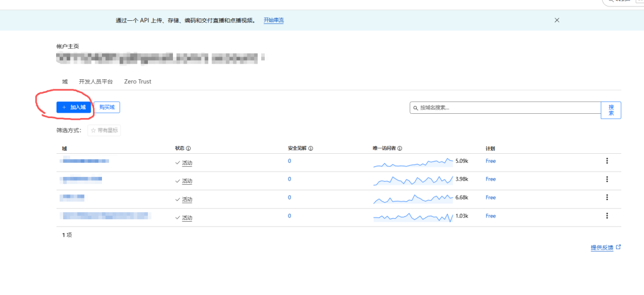This screenshot has height=295, width=644.
Task: Click the 搜索 button
Action: [611, 110]
